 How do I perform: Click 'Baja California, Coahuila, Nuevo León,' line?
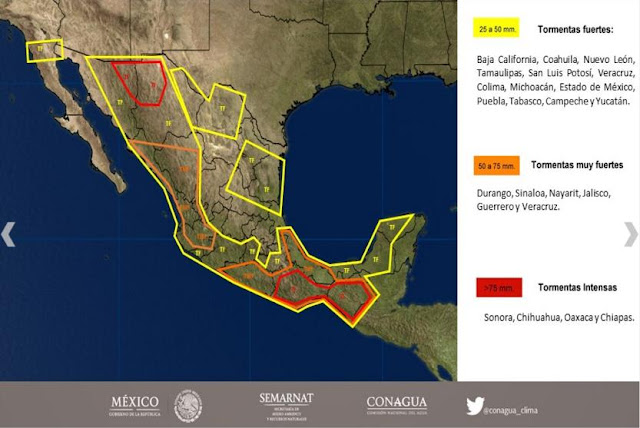point(556,60)
